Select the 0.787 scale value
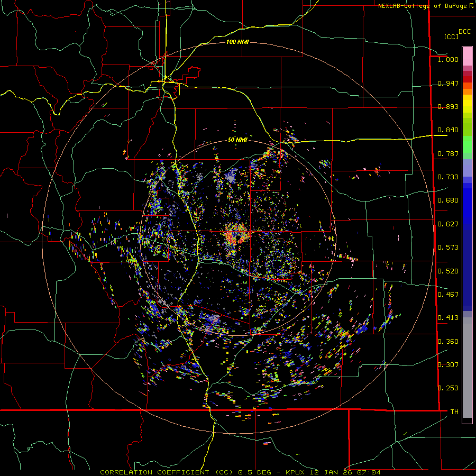This screenshot has width=476, height=476. 448,153
